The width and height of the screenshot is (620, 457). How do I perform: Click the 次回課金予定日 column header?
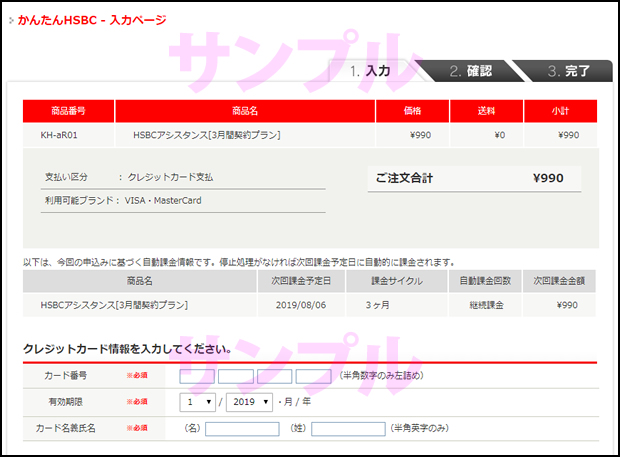[301, 281]
